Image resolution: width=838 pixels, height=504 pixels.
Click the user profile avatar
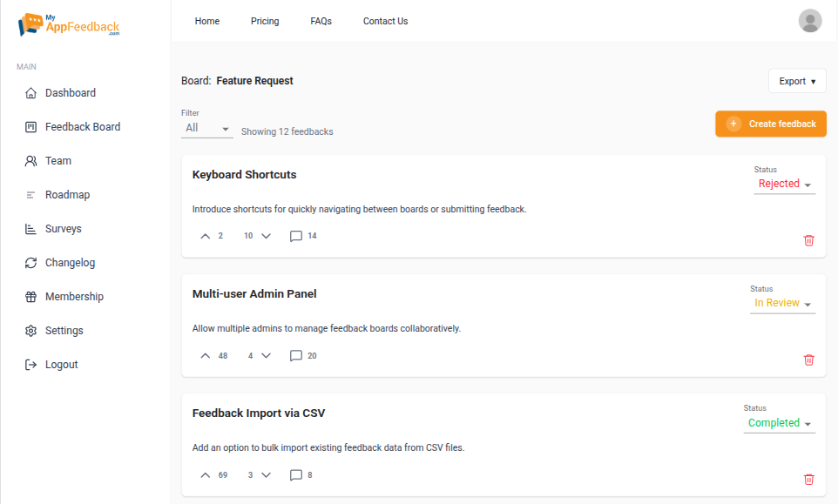(x=809, y=20)
